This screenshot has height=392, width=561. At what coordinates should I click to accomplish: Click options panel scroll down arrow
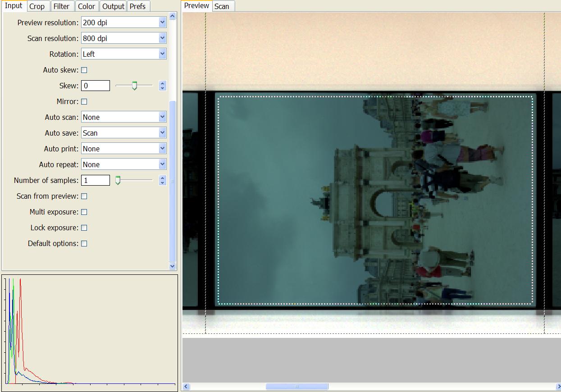[172, 266]
